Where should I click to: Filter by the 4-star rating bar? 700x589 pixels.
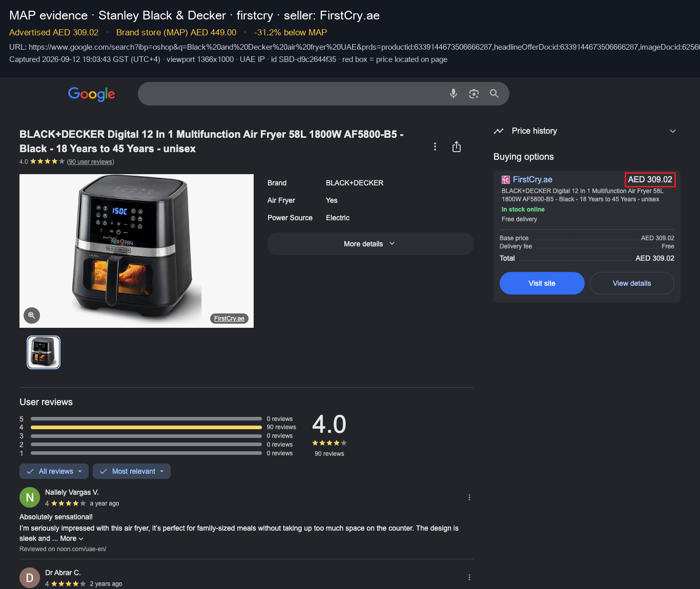[146, 427]
